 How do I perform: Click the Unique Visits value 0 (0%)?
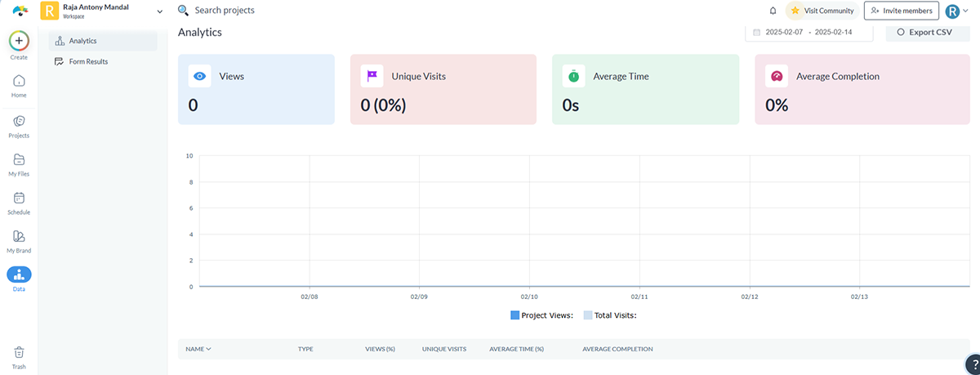click(384, 105)
